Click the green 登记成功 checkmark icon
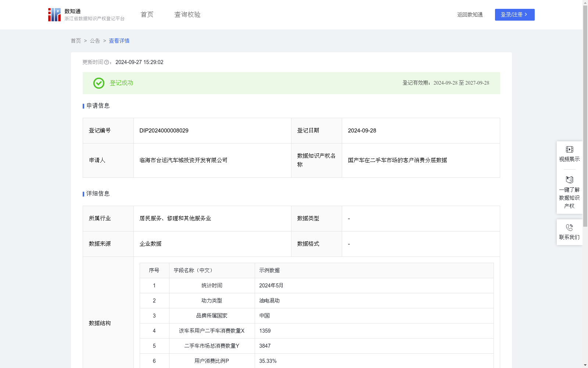 98,83
